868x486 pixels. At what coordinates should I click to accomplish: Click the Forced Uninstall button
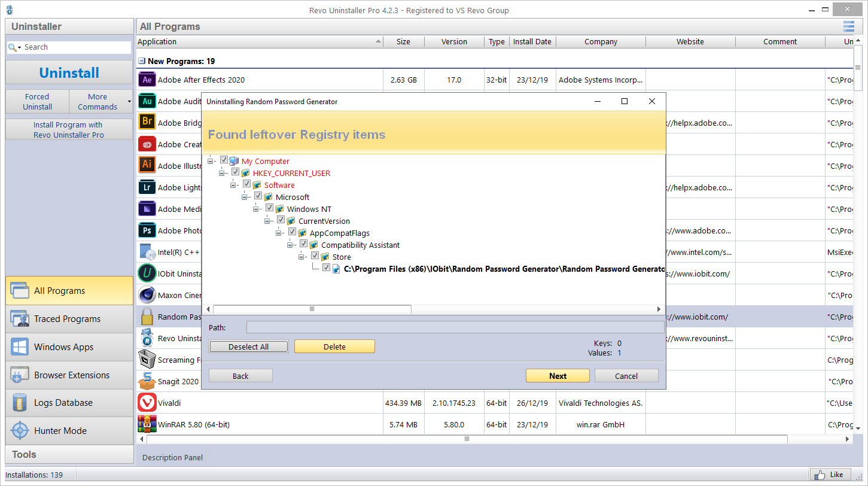38,102
